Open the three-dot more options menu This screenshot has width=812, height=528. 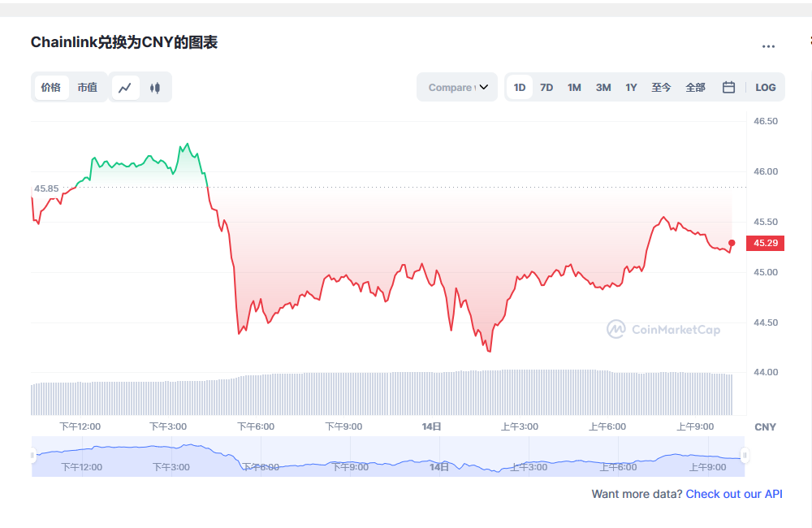(x=768, y=46)
